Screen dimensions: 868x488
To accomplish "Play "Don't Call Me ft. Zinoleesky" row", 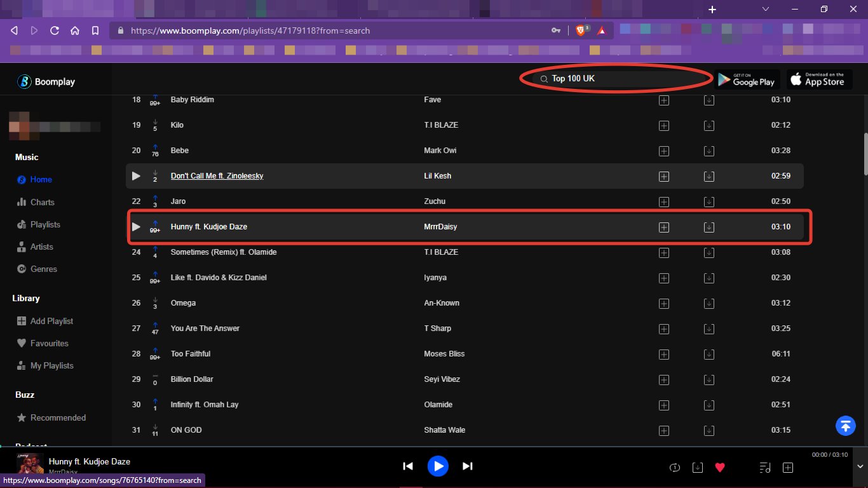I will tap(136, 176).
